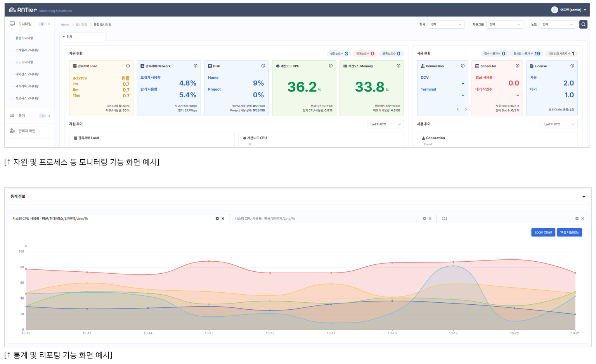Click the search magnifier icon button
The width and height of the screenshot is (596, 364).
coord(583,24)
